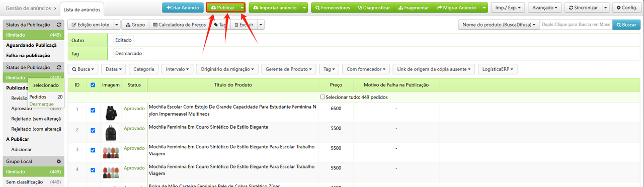Select Falha na publicação filter

pos(33,56)
